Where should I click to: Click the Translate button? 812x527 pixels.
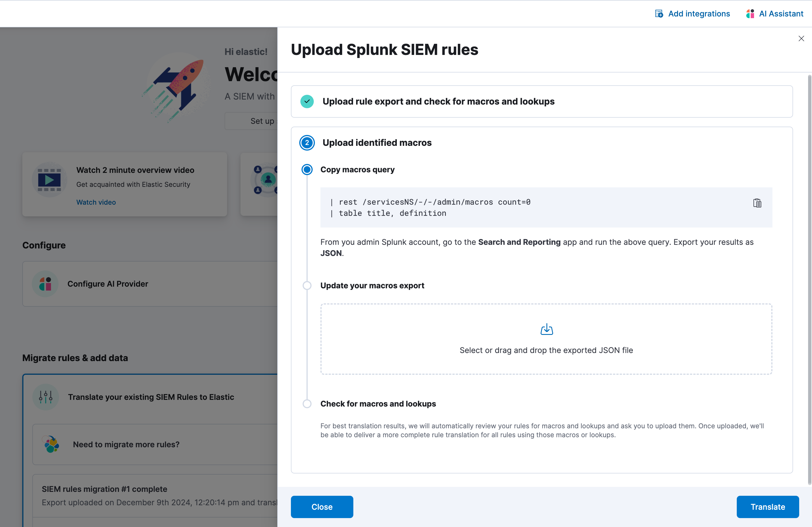click(x=768, y=507)
